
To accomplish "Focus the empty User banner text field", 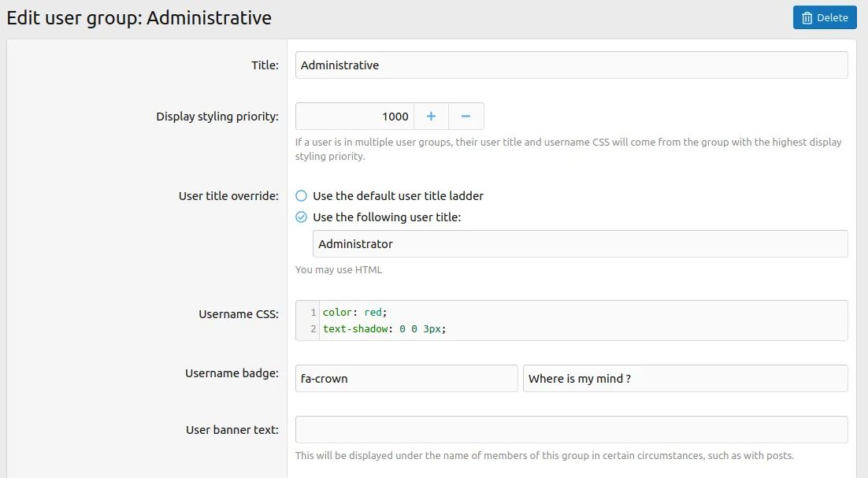I will click(x=571, y=430).
